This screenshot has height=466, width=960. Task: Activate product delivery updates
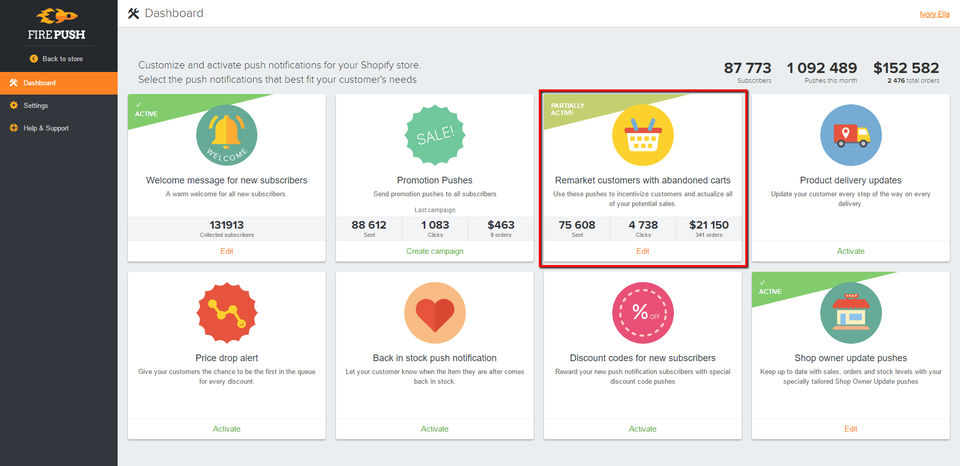tap(850, 251)
